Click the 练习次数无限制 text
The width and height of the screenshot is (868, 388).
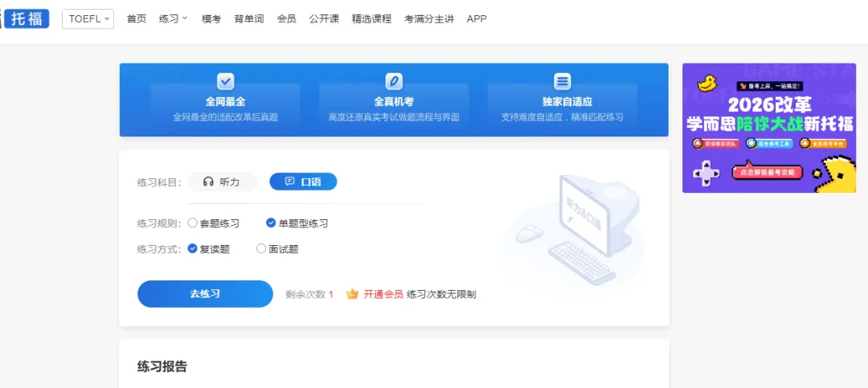(x=441, y=295)
